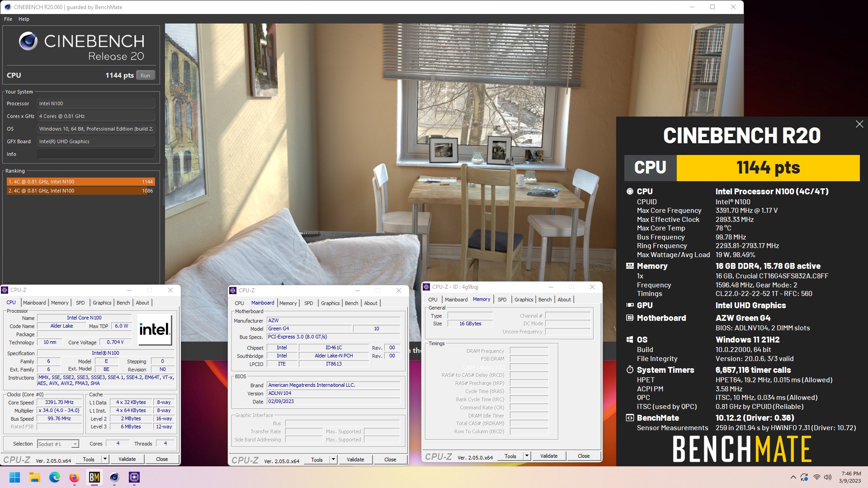
Task: Open Memory tab in left CPU-Z window
Action: click(60, 303)
